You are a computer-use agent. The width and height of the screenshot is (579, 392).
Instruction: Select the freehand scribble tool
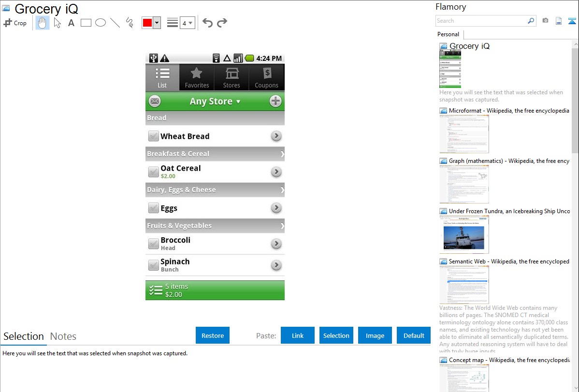point(130,23)
